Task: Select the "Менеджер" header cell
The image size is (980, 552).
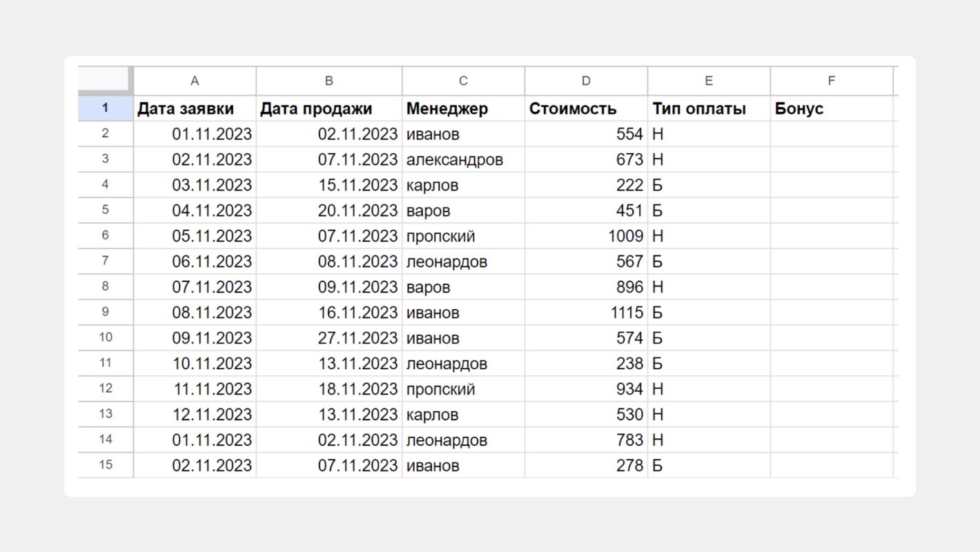Action: coord(463,108)
